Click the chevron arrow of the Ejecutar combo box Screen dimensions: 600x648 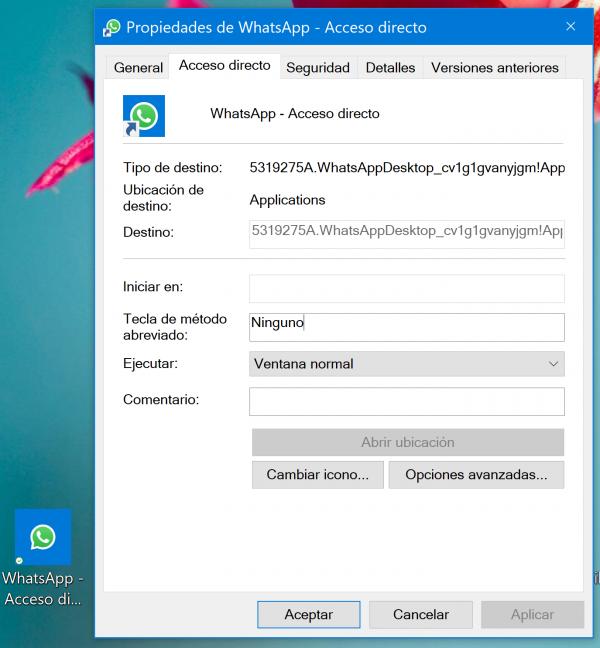553,364
